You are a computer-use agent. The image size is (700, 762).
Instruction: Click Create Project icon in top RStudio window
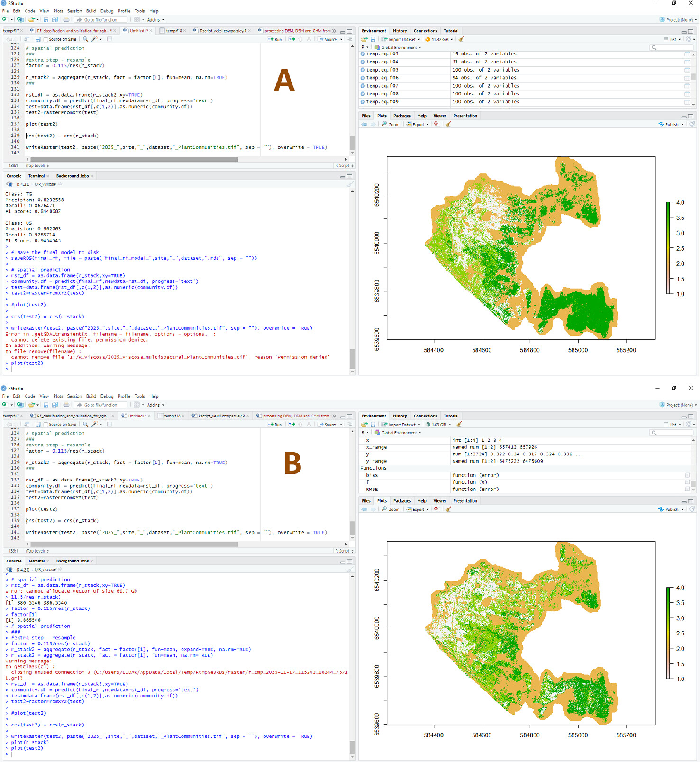(x=19, y=19)
